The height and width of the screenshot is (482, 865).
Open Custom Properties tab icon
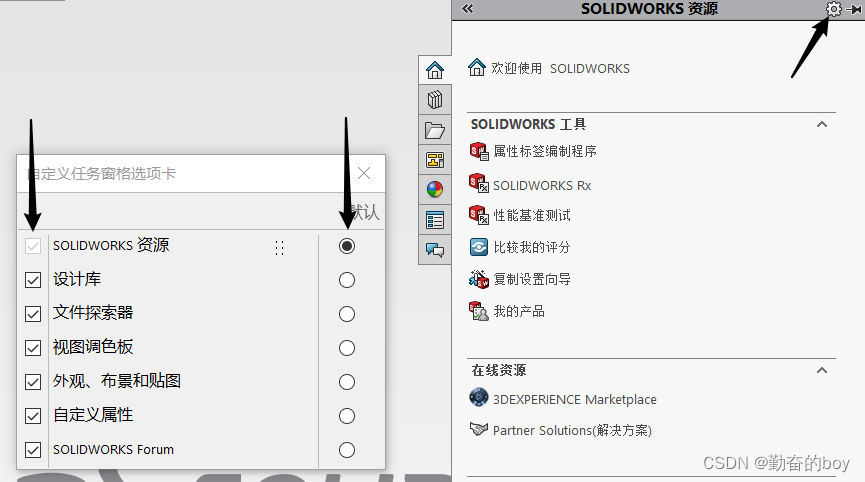click(435, 220)
